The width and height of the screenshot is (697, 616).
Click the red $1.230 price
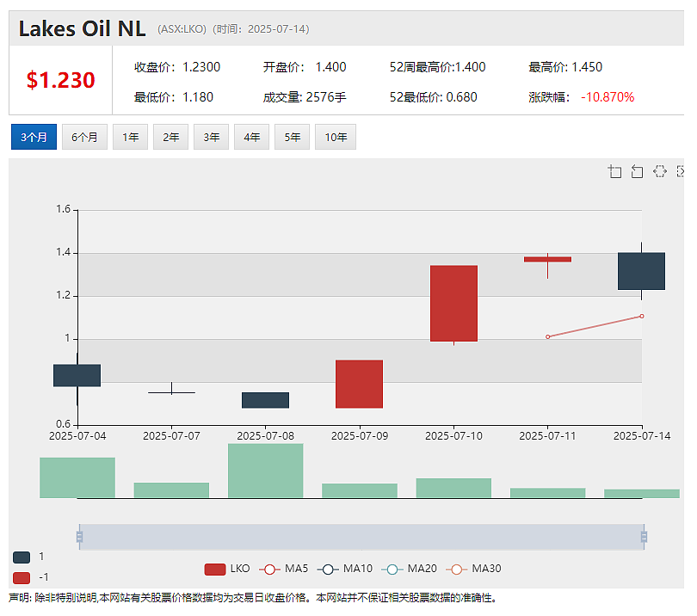pos(60,81)
